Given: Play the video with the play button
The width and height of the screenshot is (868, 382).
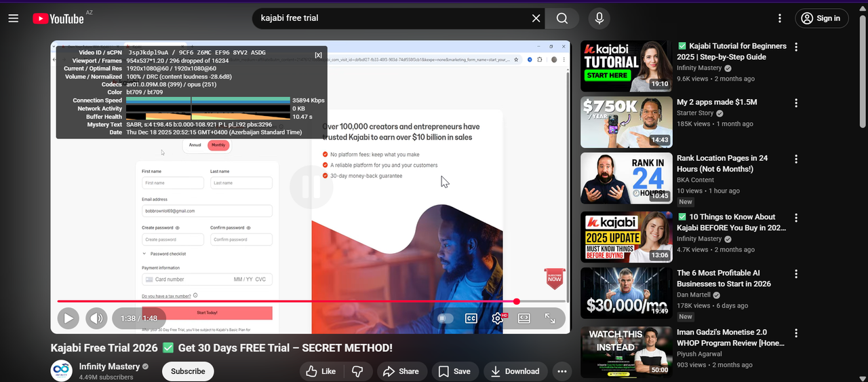Looking at the screenshot, I should (68, 318).
